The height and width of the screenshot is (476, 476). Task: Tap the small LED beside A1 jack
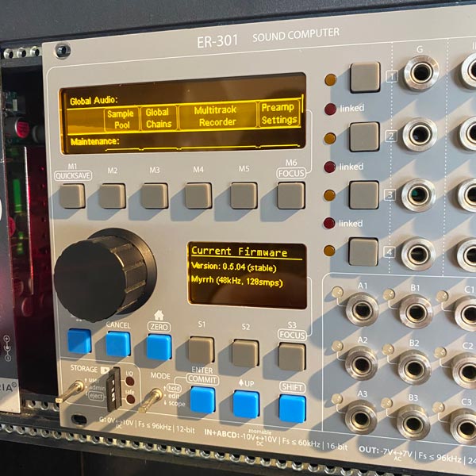click(x=337, y=292)
